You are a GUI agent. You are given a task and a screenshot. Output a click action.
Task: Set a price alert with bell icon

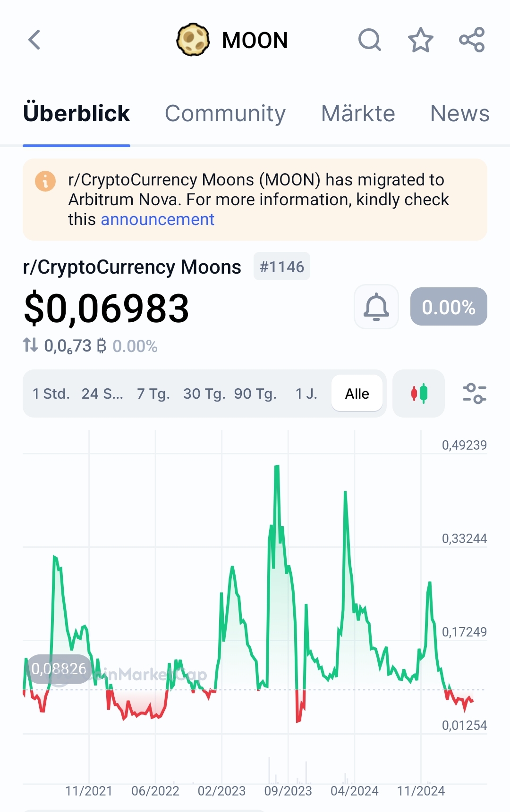coord(376,307)
